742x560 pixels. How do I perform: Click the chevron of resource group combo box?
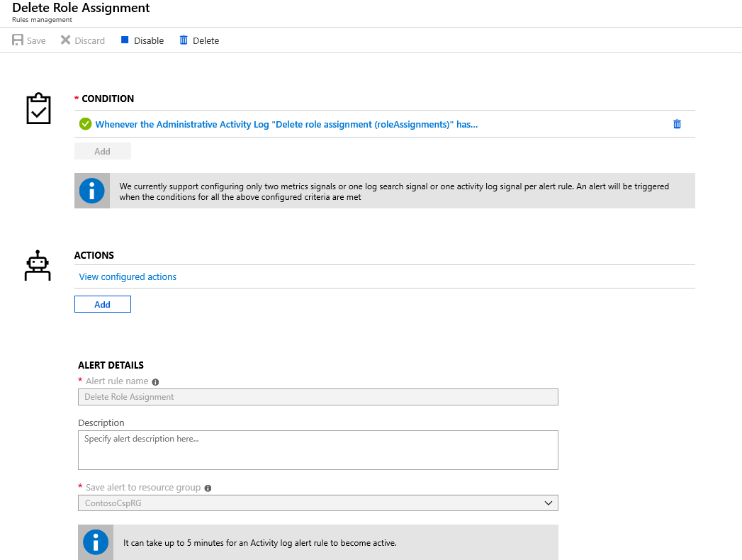(549, 503)
